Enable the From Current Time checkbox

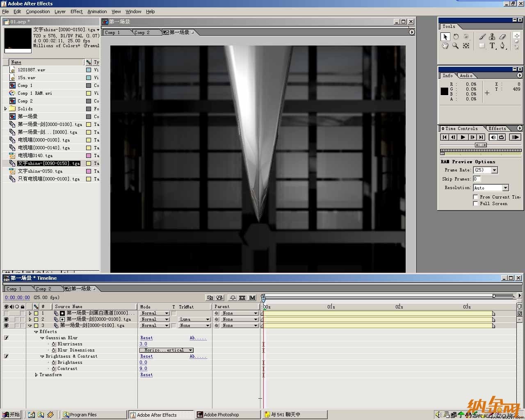pos(475,197)
